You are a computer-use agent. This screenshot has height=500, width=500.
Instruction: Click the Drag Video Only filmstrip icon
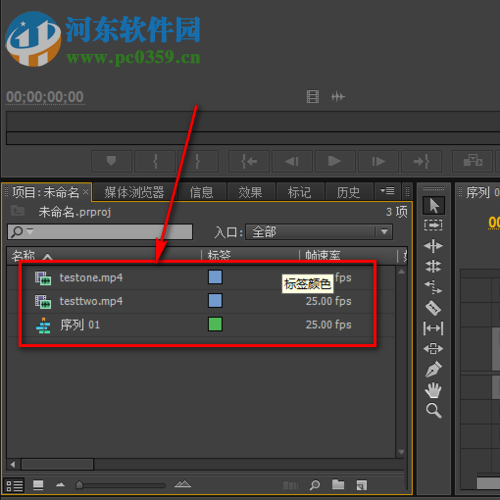pyautogui.click(x=313, y=97)
